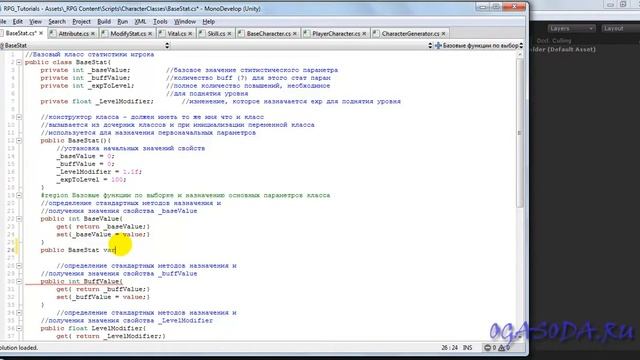Viewport: 640px width, 360px height.
Task: Open the Run menu
Action: coord(122,22)
